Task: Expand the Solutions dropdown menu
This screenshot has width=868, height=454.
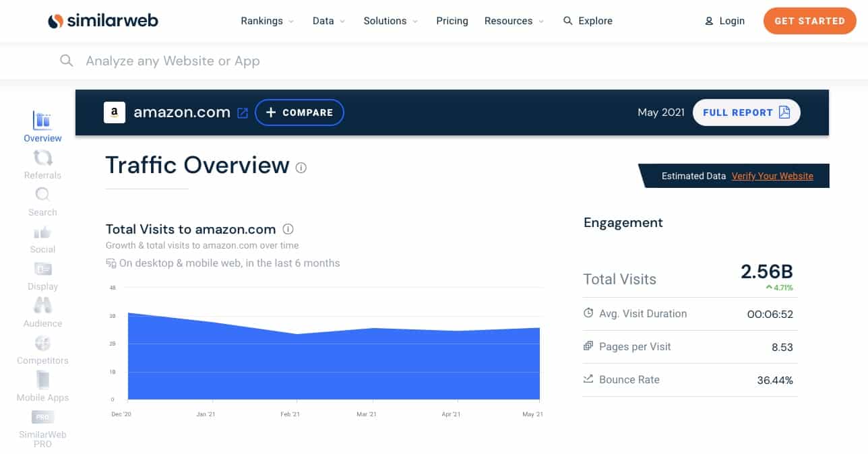Action: tap(391, 21)
